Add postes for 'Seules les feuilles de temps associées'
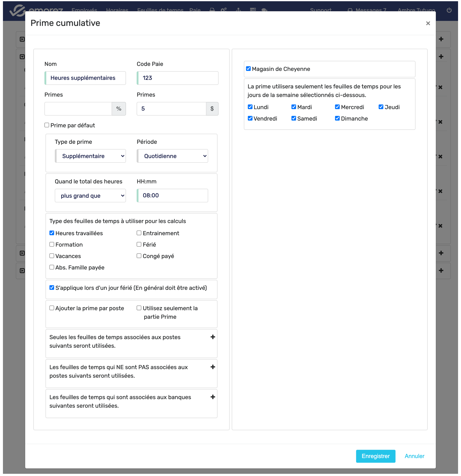461x476 pixels. (x=213, y=337)
